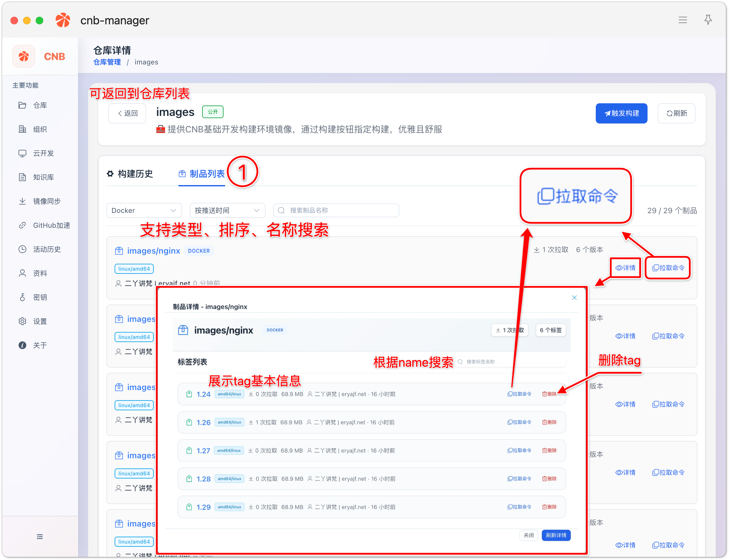Click the DOCKER badge beside images/nginx in list
Image resolution: width=729 pixels, height=560 pixels.
click(199, 251)
